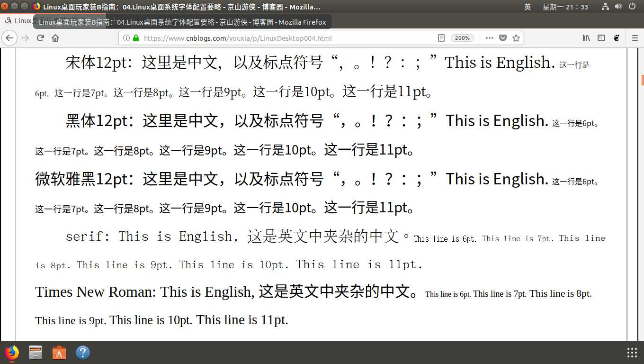Click This is English. in the 微软雅黑 line

[497, 179]
